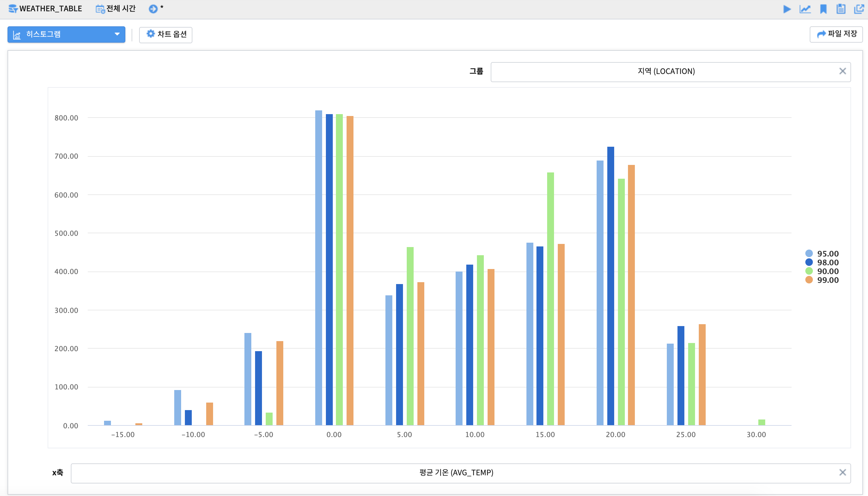Clear the 지역 (LOCATION) group field
Viewport: 868px width, 496px height.
(843, 71)
